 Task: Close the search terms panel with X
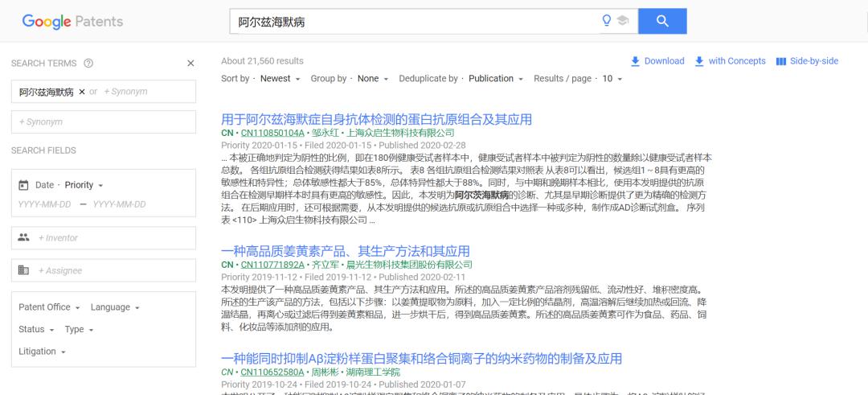coord(190,64)
